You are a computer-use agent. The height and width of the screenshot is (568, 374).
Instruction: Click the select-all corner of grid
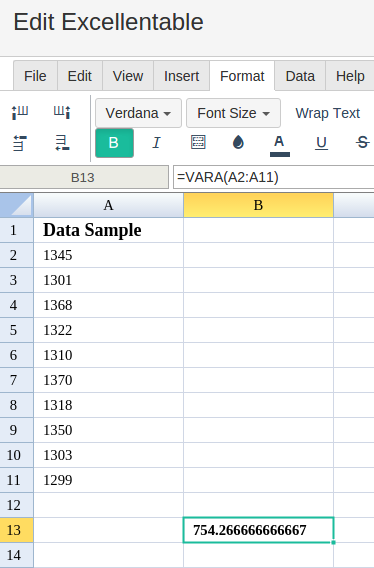[x=17, y=205]
